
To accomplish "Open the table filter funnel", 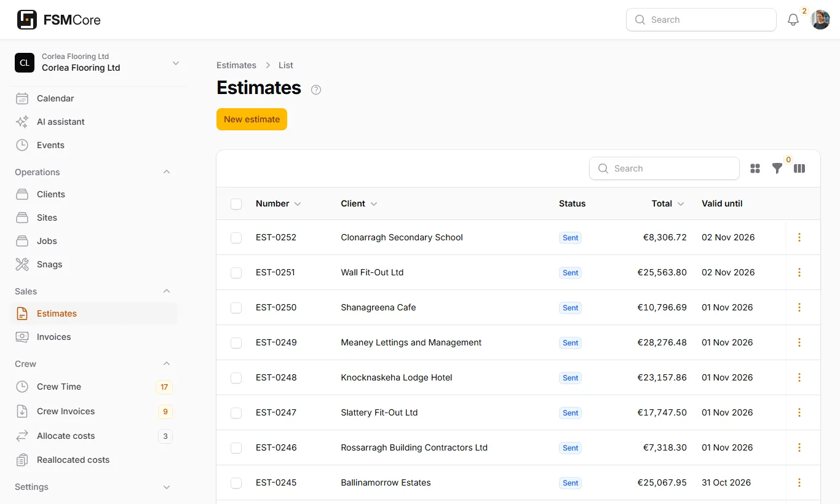I will pyautogui.click(x=777, y=168).
